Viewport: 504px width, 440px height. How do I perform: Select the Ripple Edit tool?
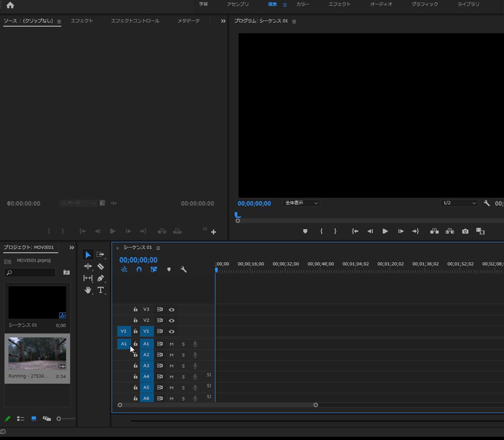click(x=88, y=266)
